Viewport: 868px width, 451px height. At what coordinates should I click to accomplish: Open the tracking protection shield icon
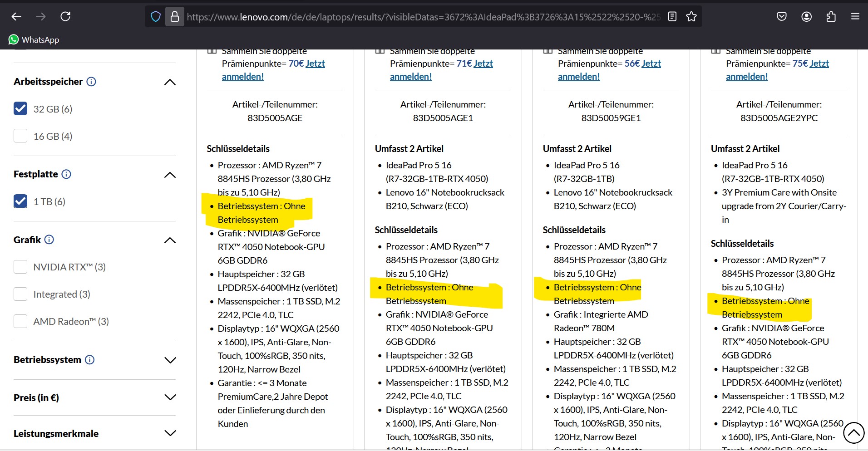point(156,17)
